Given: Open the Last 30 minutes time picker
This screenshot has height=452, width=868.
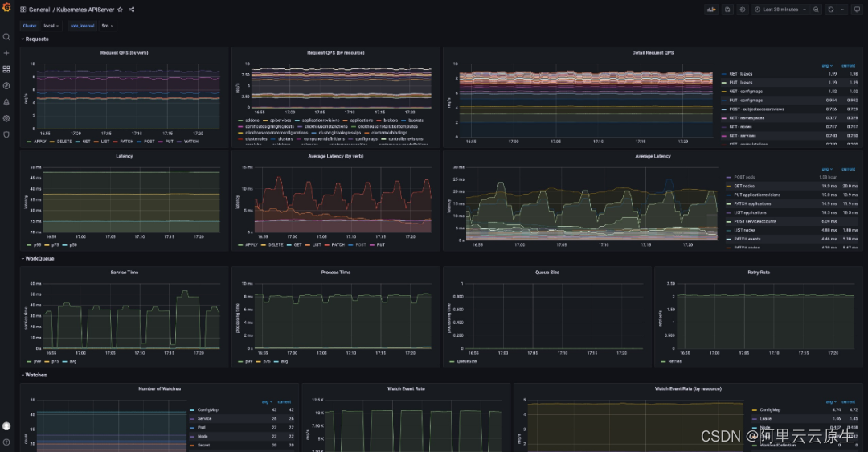Looking at the screenshot, I should tap(780, 10).
